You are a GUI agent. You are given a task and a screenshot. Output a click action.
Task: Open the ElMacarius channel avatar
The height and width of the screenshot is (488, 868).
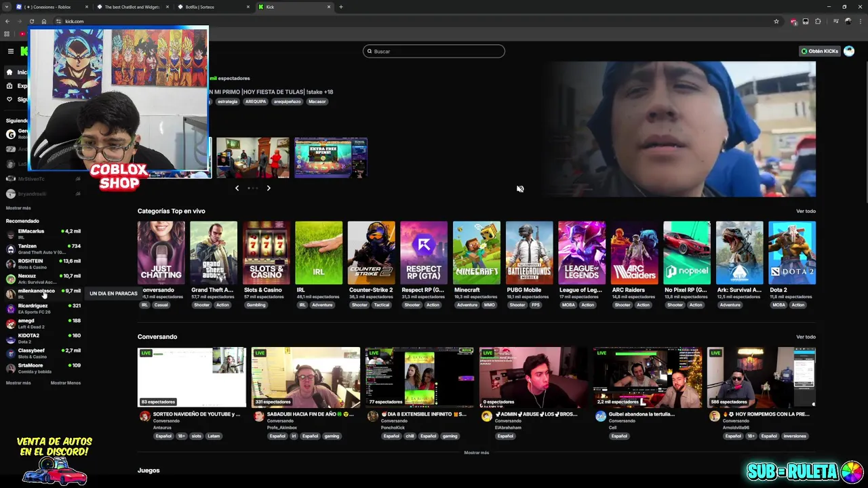10,234
